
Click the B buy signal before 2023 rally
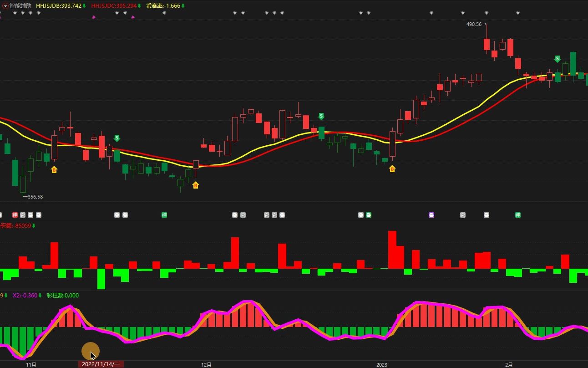392,169
